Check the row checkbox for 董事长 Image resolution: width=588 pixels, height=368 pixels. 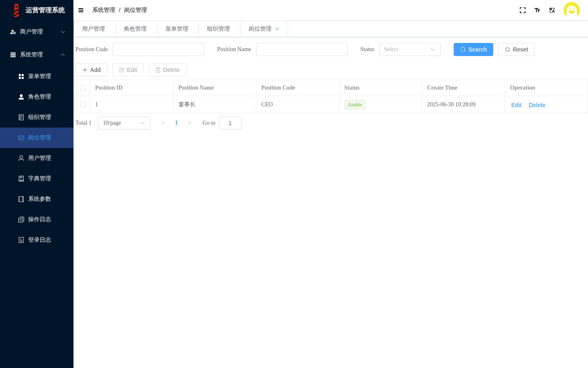point(83,104)
